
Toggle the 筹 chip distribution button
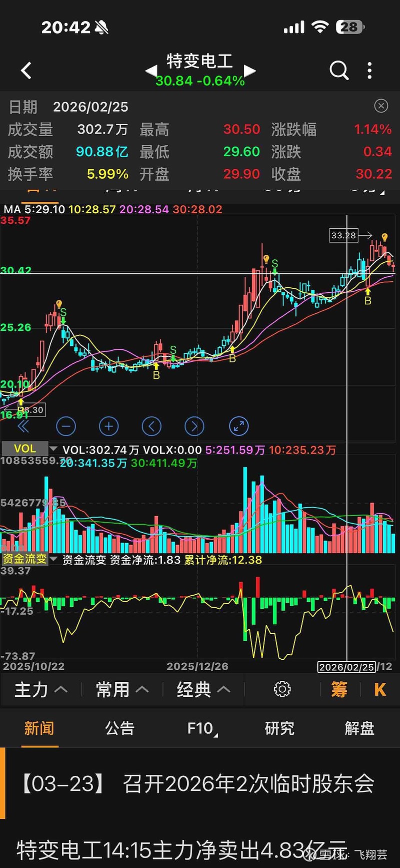point(339,689)
